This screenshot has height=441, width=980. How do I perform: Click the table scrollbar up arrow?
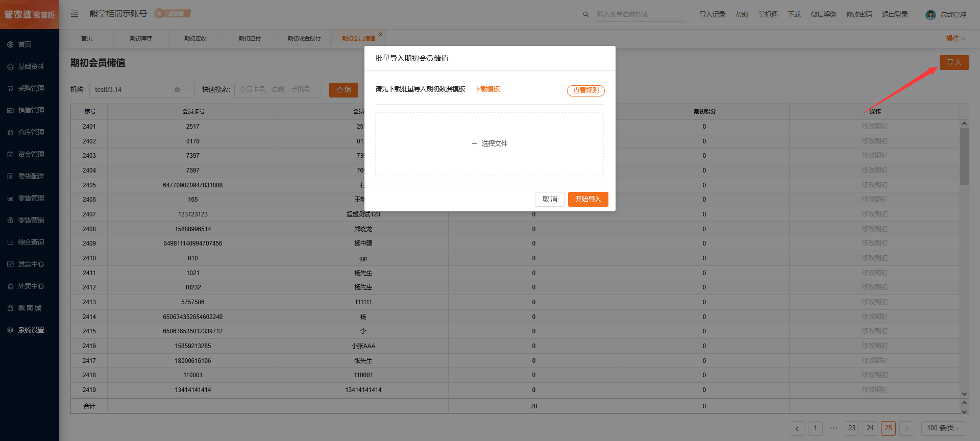click(x=964, y=124)
